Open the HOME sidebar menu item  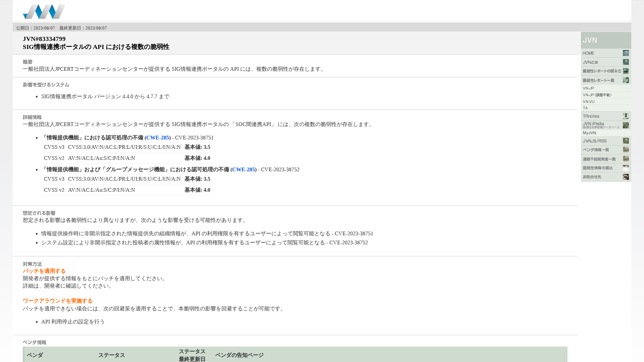606,53
